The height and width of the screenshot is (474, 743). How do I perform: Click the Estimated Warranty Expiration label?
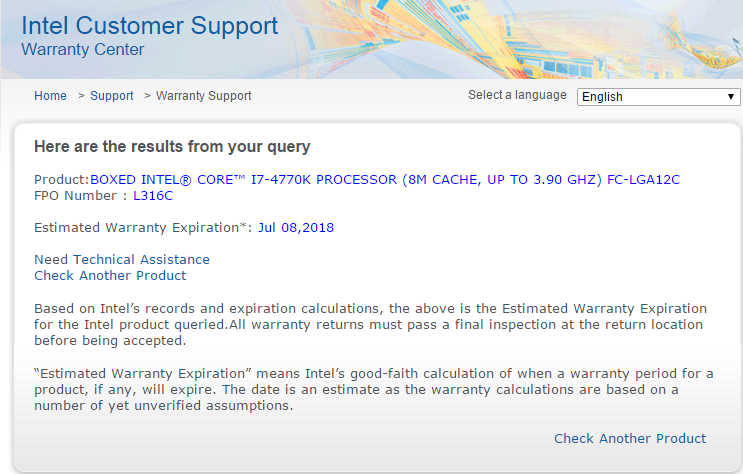pyautogui.click(x=142, y=227)
